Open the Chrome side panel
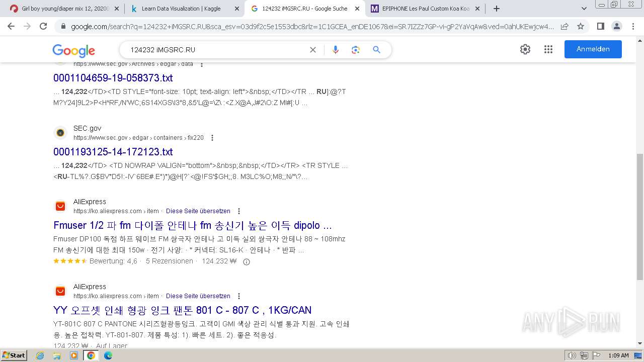The height and width of the screenshot is (362, 644). 600,26
